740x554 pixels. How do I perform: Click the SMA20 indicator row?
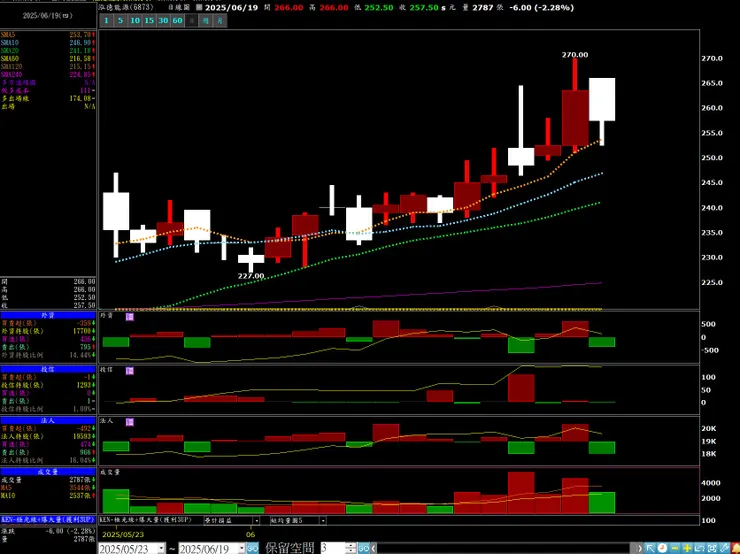tap(48, 50)
